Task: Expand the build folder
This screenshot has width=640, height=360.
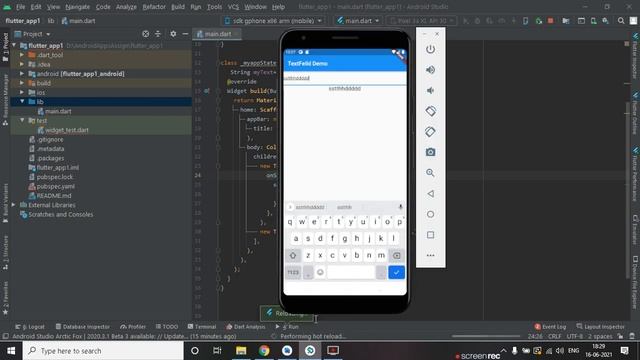Action: [x=22, y=83]
